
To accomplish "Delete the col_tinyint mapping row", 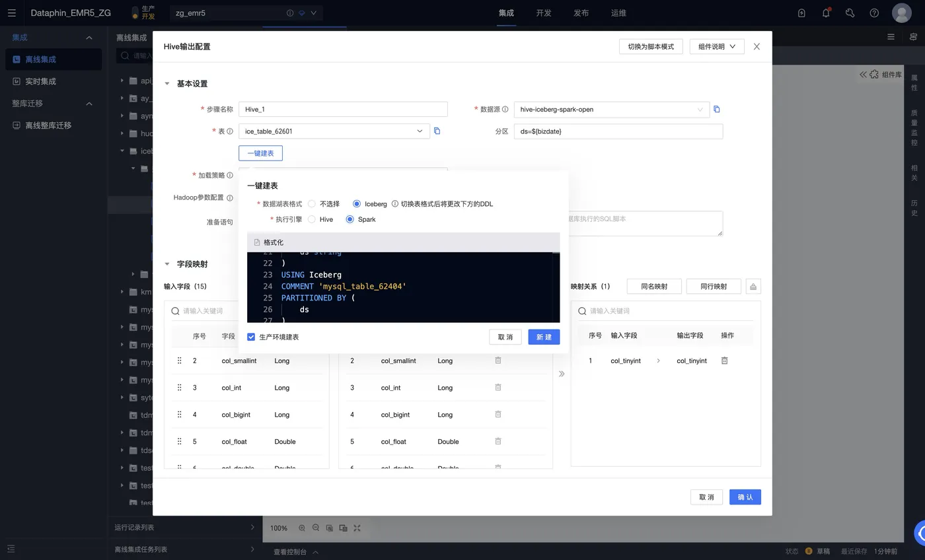I will (724, 361).
